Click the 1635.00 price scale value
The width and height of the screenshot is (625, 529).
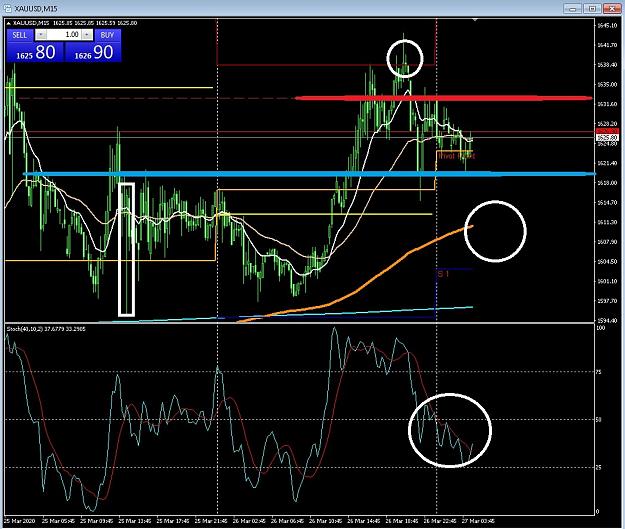[607, 85]
